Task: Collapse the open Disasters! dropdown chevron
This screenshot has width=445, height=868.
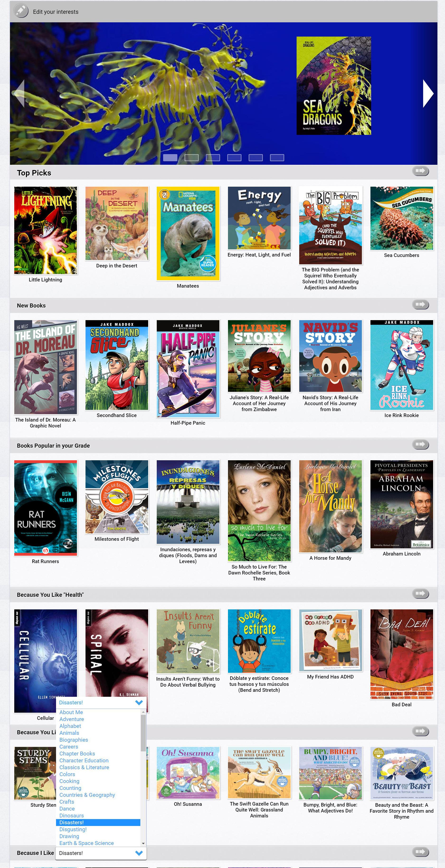Action: coord(139,702)
